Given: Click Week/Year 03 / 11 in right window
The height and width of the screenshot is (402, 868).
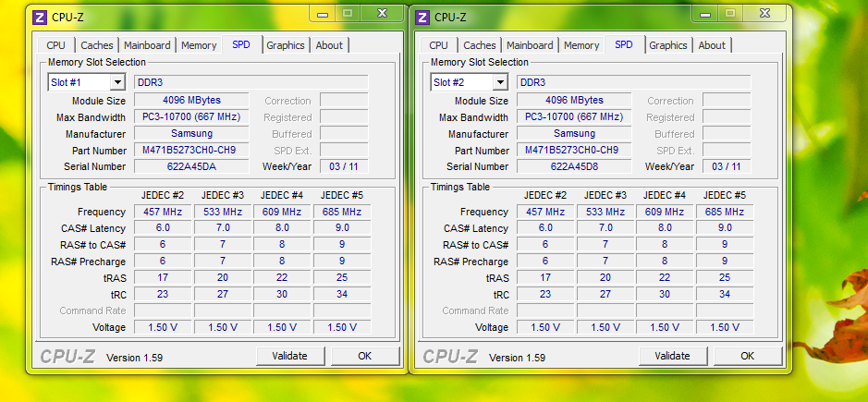Looking at the screenshot, I should click(727, 166).
